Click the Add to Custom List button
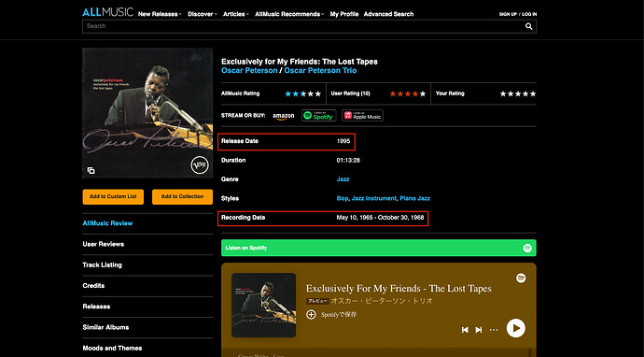This screenshot has height=357, width=644. (x=113, y=196)
